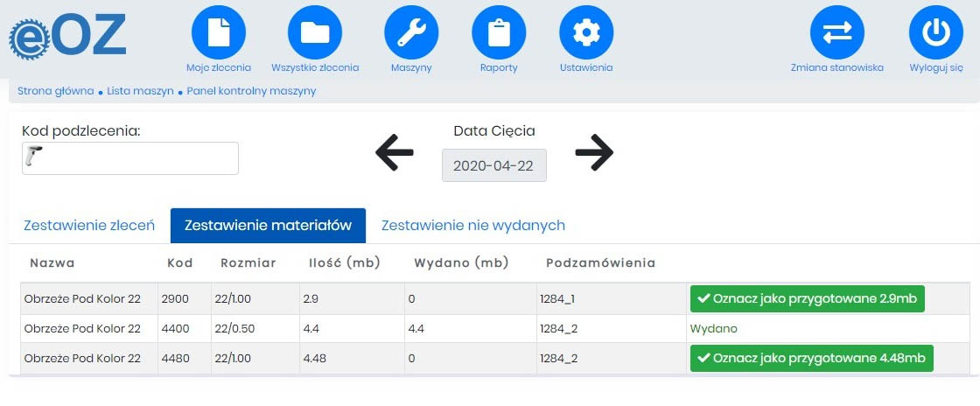Open Moje zlecenia document icon
The height and width of the screenshot is (406, 980).
point(219,32)
